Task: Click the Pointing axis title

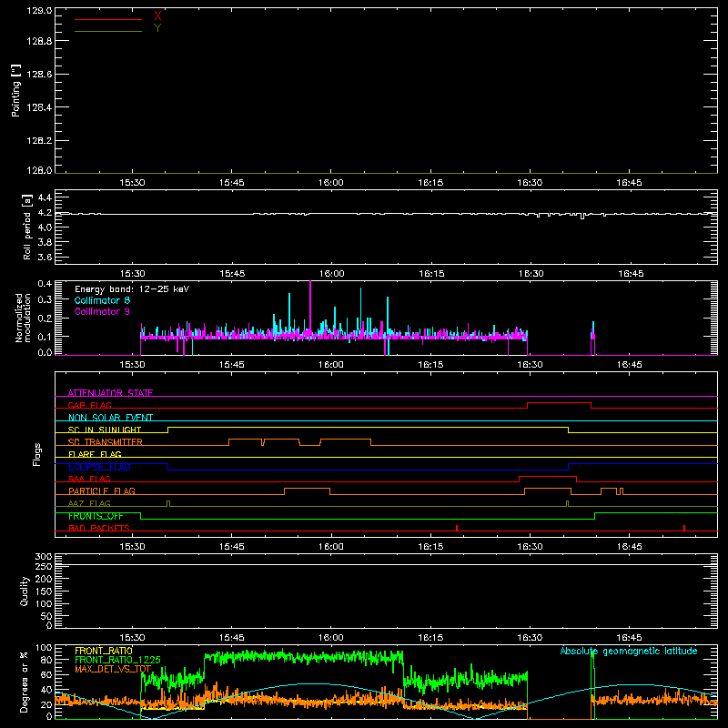Action: tap(15, 90)
